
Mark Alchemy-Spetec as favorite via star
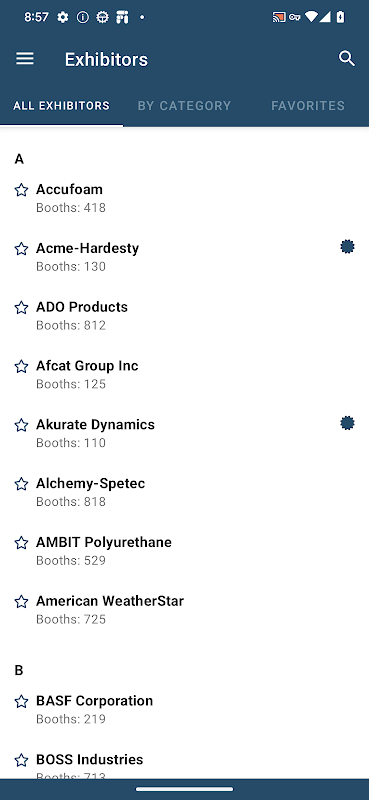[21, 484]
